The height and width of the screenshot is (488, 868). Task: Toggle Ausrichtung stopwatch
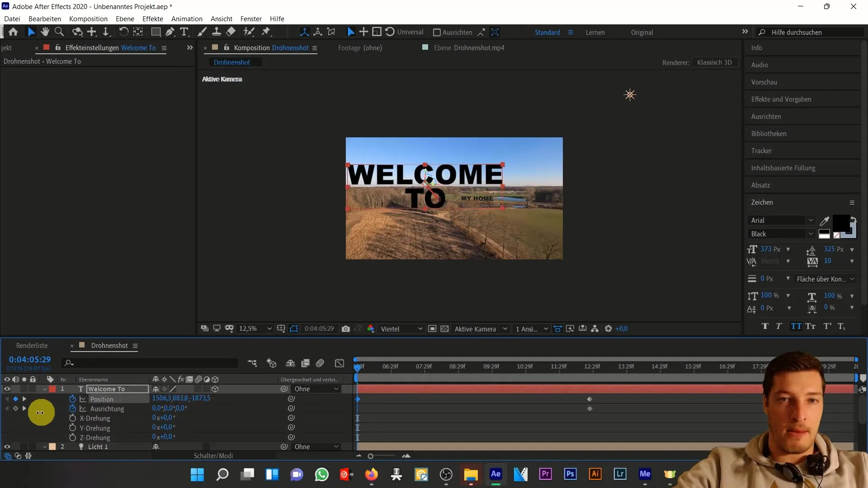(72, 408)
